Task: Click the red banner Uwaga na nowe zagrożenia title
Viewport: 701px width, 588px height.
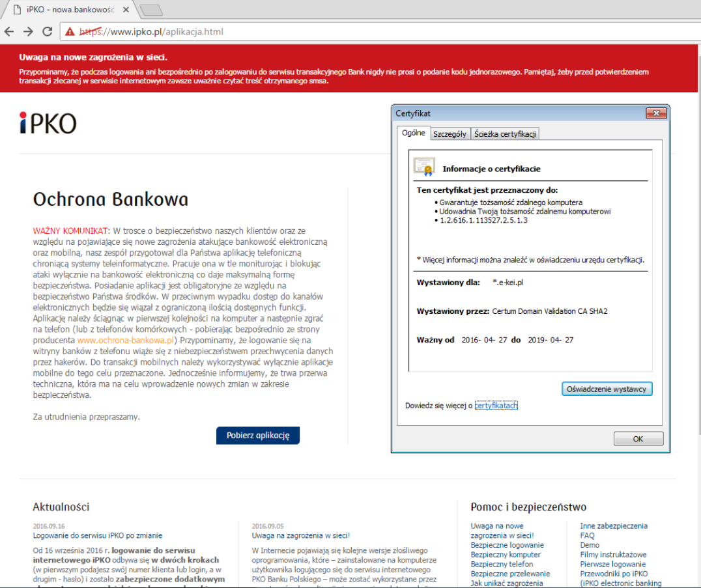Action: coord(93,57)
